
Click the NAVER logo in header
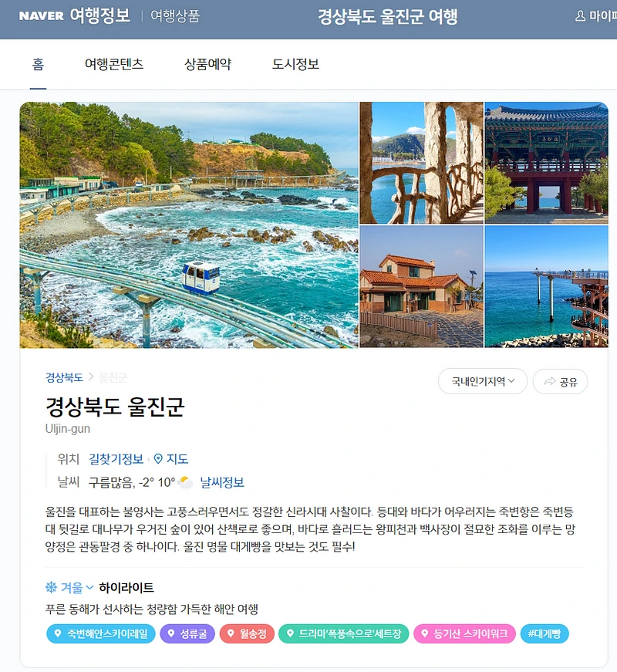point(42,16)
